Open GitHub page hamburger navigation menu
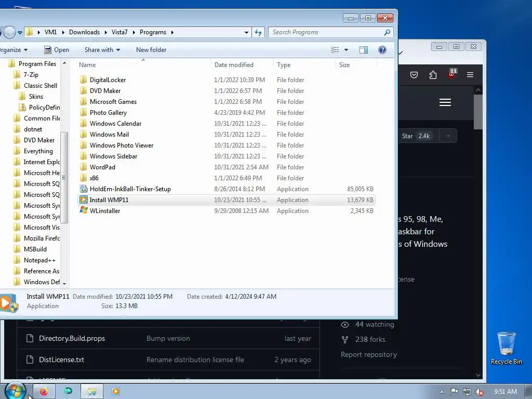 click(x=445, y=102)
